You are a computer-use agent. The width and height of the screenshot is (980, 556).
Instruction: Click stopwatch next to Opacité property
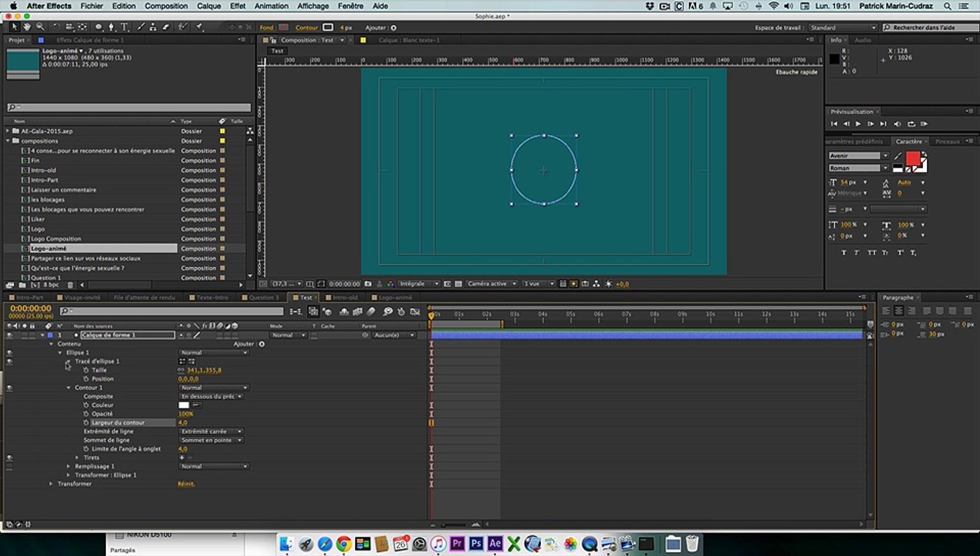pos(86,414)
